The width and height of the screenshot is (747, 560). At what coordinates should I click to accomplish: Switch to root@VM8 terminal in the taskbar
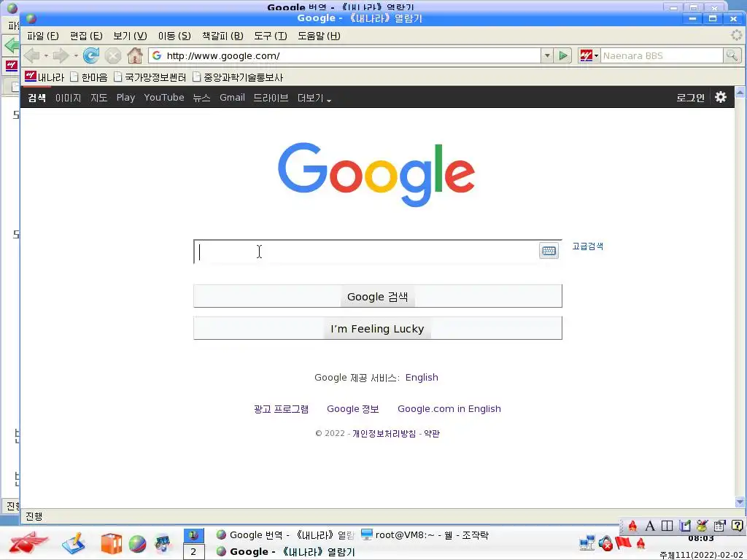(x=425, y=534)
